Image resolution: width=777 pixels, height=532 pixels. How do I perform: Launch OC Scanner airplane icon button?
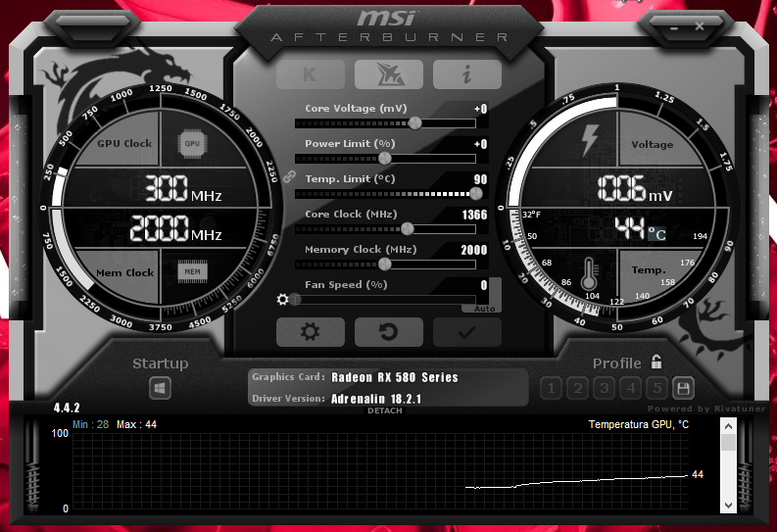coord(388,74)
